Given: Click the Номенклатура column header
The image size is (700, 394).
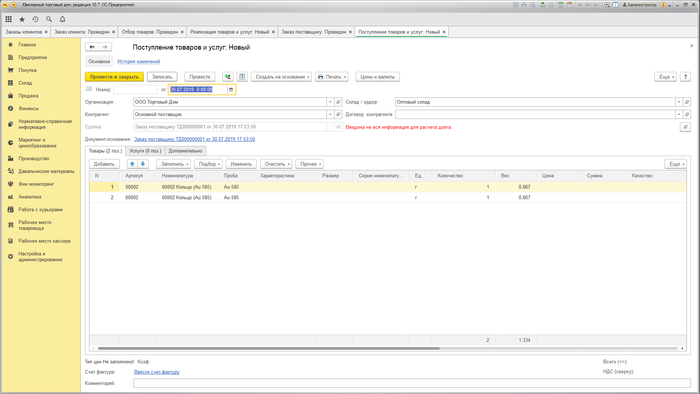Looking at the screenshot, I should pos(188,176).
